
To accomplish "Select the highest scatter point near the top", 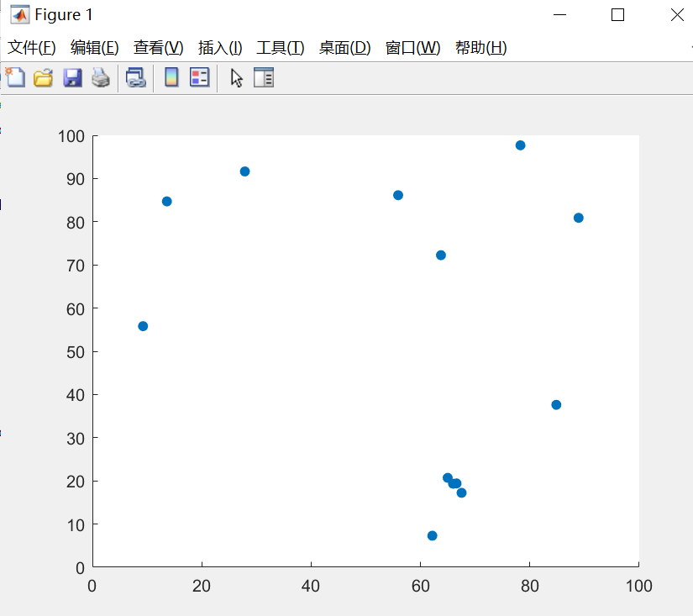I will tap(521, 144).
